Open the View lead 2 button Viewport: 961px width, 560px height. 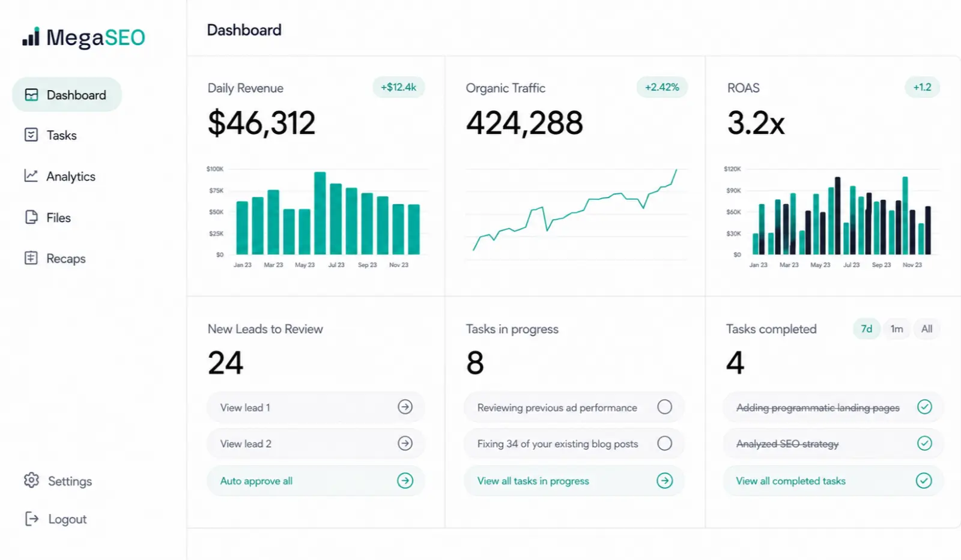(x=316, y=444)
